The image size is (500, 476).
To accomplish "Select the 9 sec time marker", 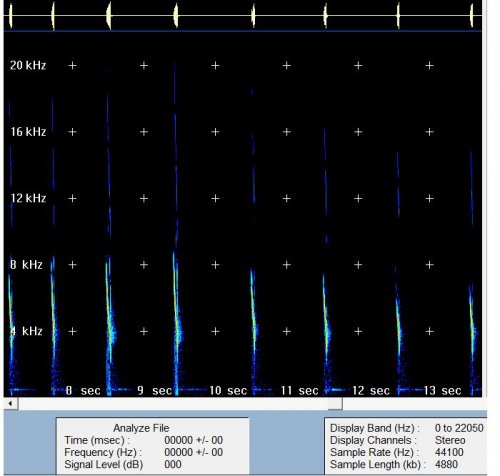I will pos(154,390).
